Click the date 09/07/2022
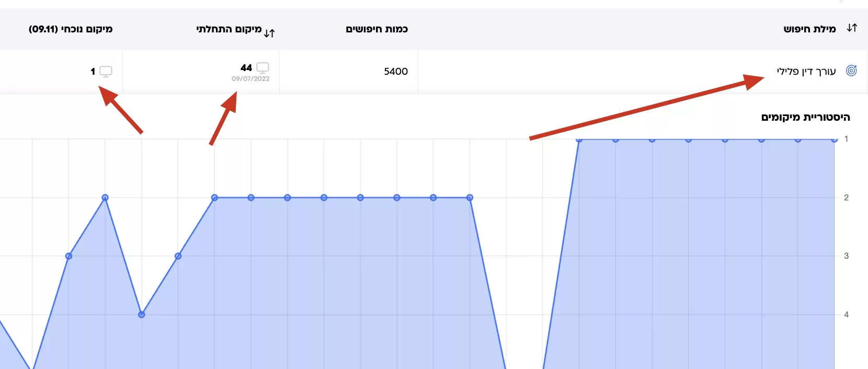The image size is (868, 369). pos(250,79)
